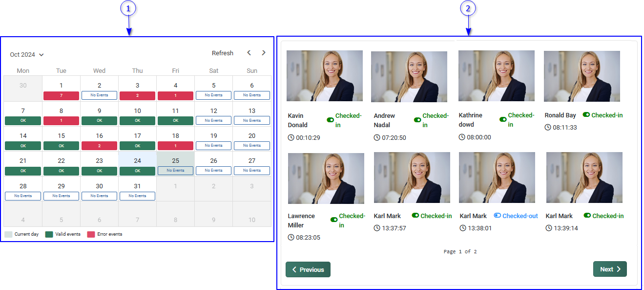Click callout marker number 2
This screenshot has width=644, height=290.
(x=468, y=8)
